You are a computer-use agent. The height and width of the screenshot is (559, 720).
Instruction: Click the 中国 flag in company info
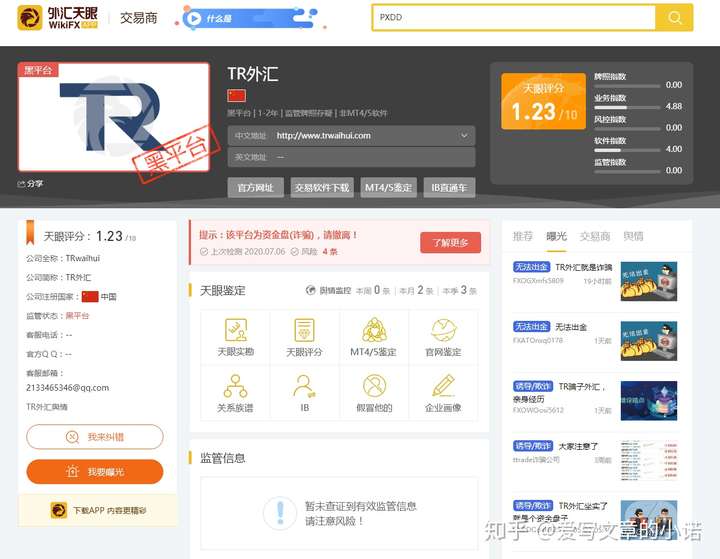click(x=90, y=297)
